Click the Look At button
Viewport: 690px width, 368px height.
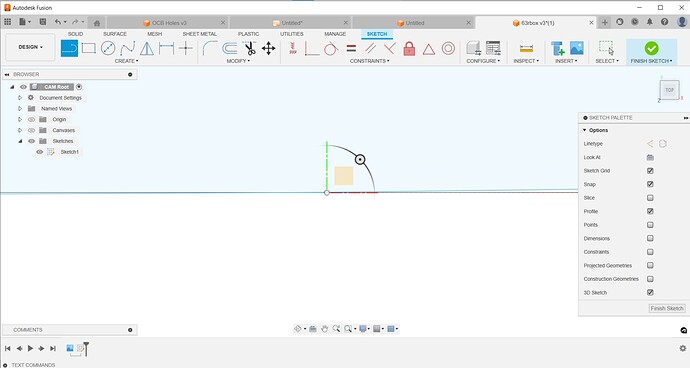(x=650, y=157)
